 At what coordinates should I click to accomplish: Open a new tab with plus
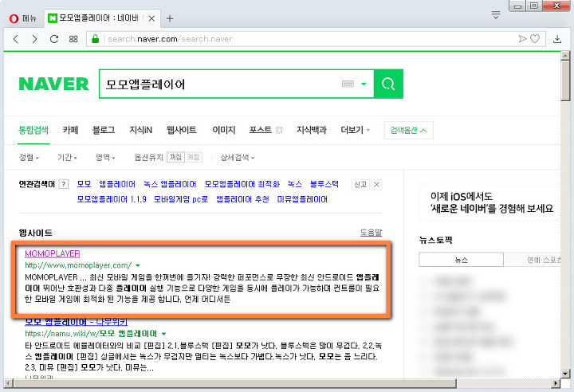(170, 18)
